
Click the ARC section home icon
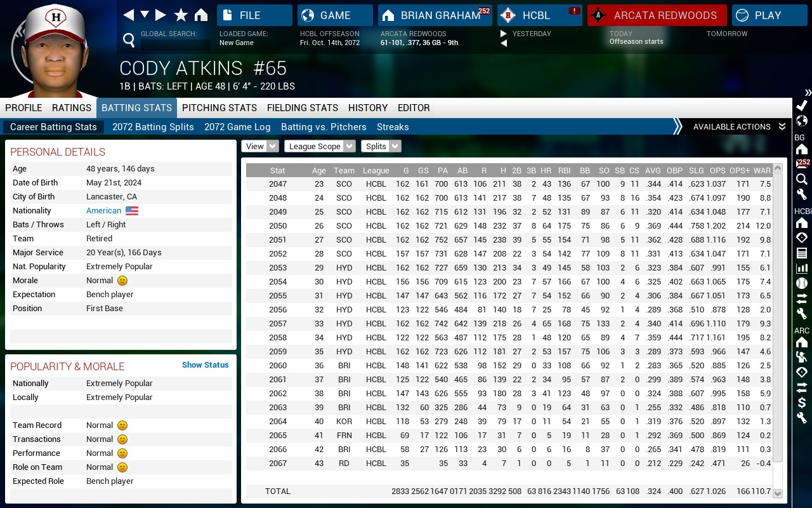pos(802,342)
